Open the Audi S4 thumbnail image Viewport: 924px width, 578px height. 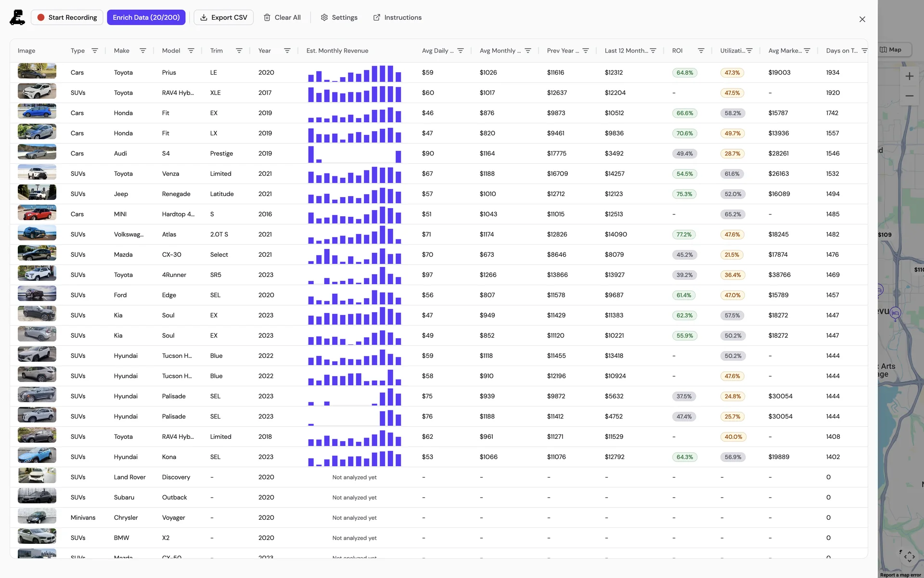pyautogui.click(x=37, y=152)
